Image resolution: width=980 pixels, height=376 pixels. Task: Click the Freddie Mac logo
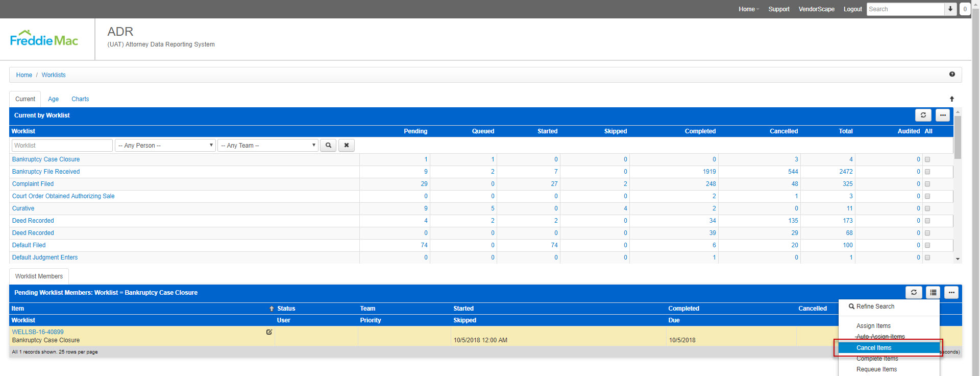point(44,38)
